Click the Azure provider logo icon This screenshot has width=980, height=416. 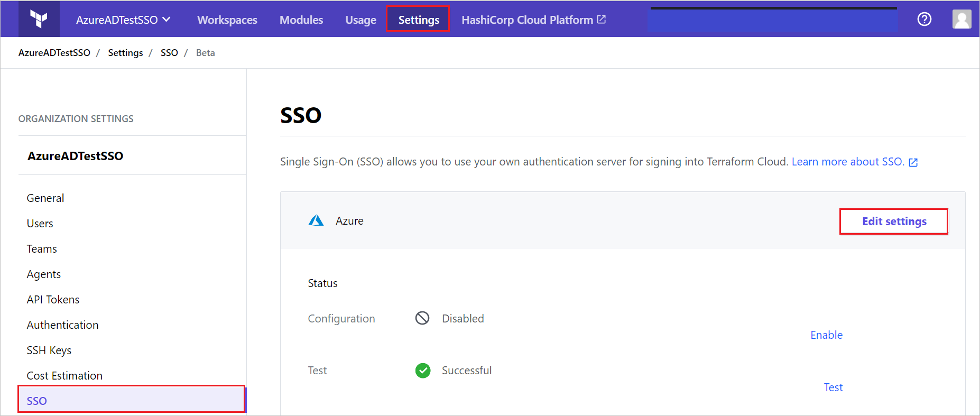click(x=316, y=220)
